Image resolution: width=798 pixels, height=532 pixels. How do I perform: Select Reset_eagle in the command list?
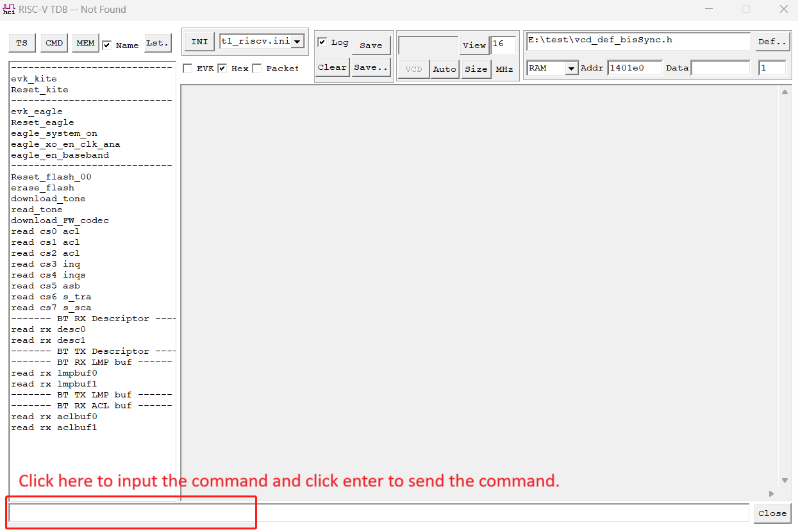[x=42, y=122]
